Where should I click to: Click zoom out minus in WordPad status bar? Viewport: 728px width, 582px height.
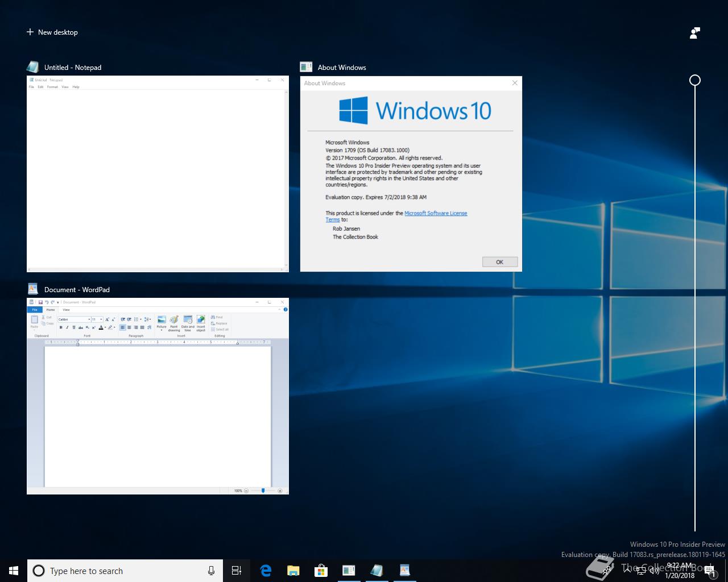pyautogui.click(x=246, y=490)
